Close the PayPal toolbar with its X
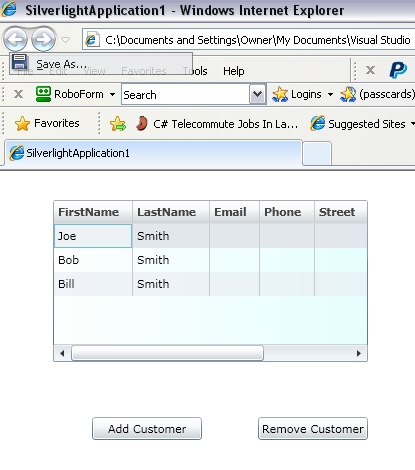The height and width of the screenshot is (470, 415). 370,70
